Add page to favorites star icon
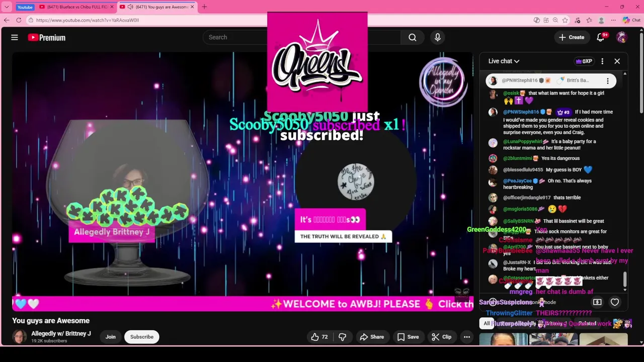 point(565,20)
